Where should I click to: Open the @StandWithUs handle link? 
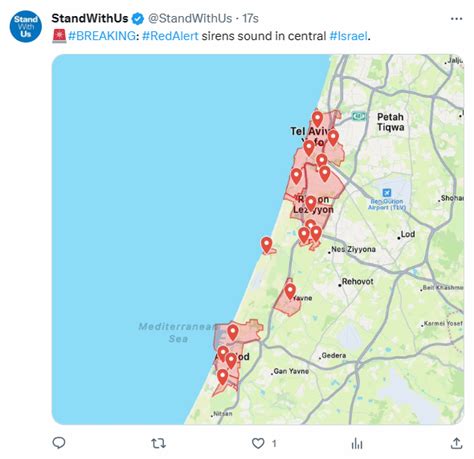coord(190,18)
